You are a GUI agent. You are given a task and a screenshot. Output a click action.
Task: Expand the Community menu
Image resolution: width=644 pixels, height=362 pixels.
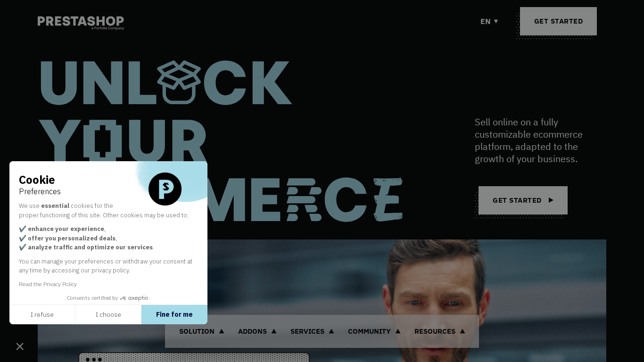pyautogui.click(x=374, y=331)
